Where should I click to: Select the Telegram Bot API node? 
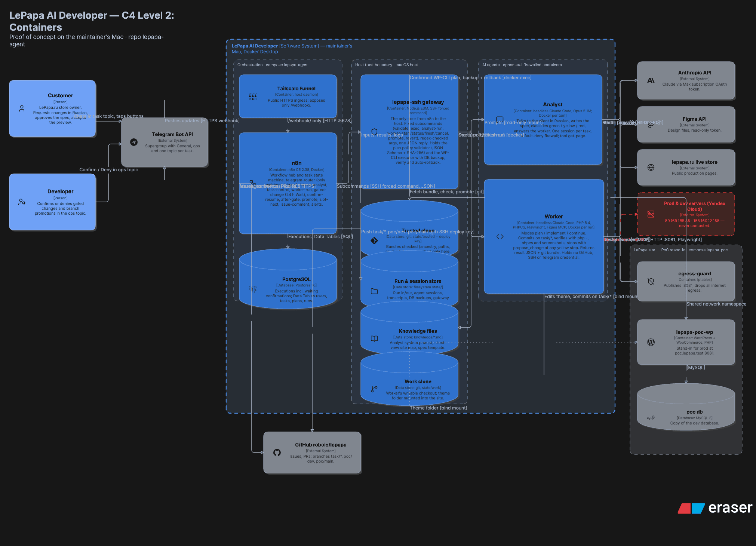click(x=165, y=142)
